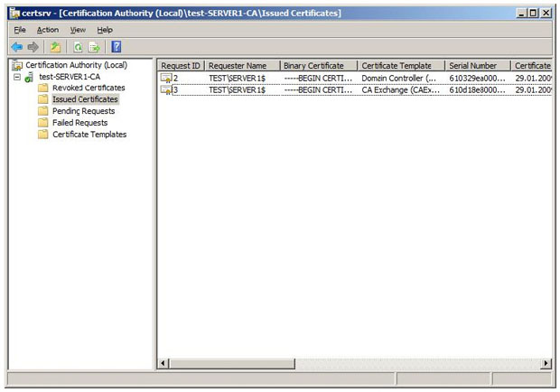Click the CA Exchange (CAEx... template cell

coord(400,90)
